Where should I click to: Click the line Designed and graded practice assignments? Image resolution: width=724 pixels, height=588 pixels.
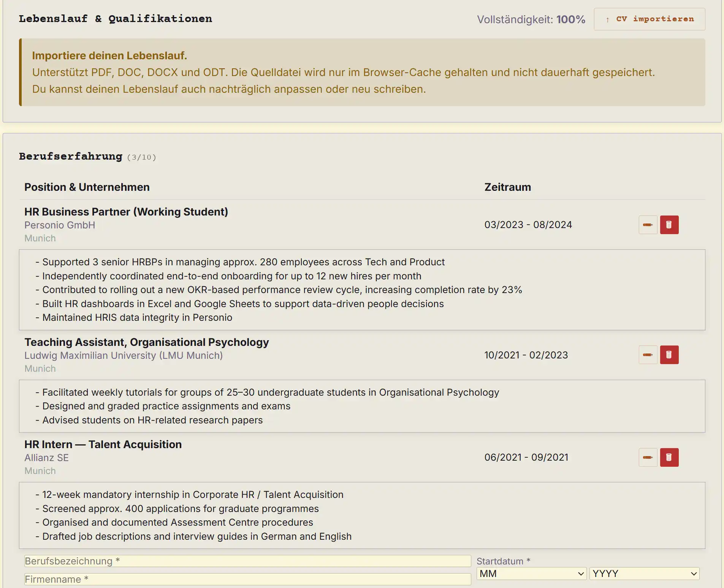point(163,406)
